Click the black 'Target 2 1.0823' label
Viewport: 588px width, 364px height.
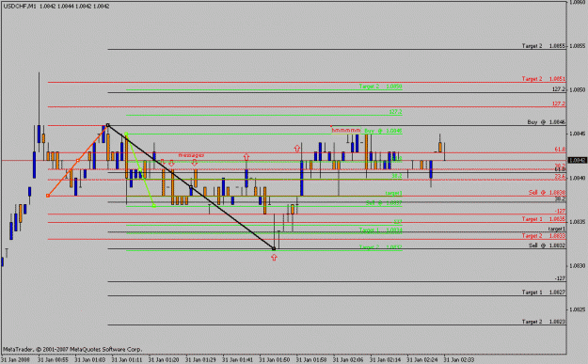(544, 322)
